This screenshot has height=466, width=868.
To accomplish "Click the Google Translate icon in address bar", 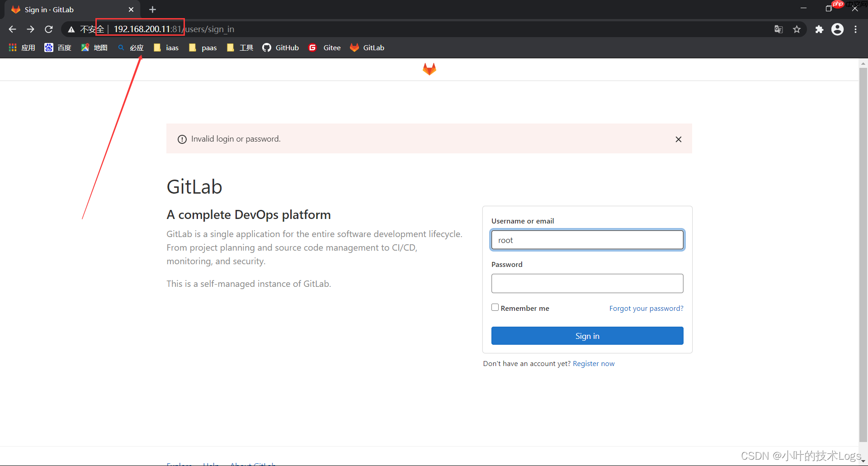I will click(x=778, y=29).
